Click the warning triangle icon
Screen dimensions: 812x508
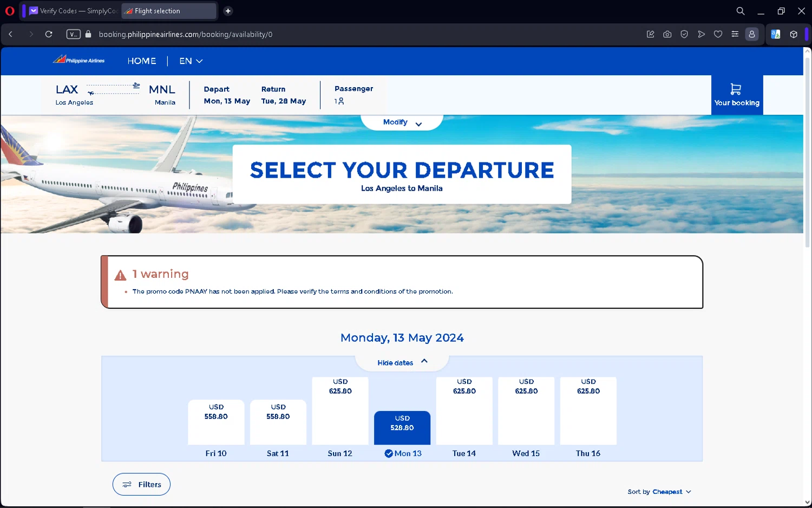pyautogui.click(x=120, y=275)
